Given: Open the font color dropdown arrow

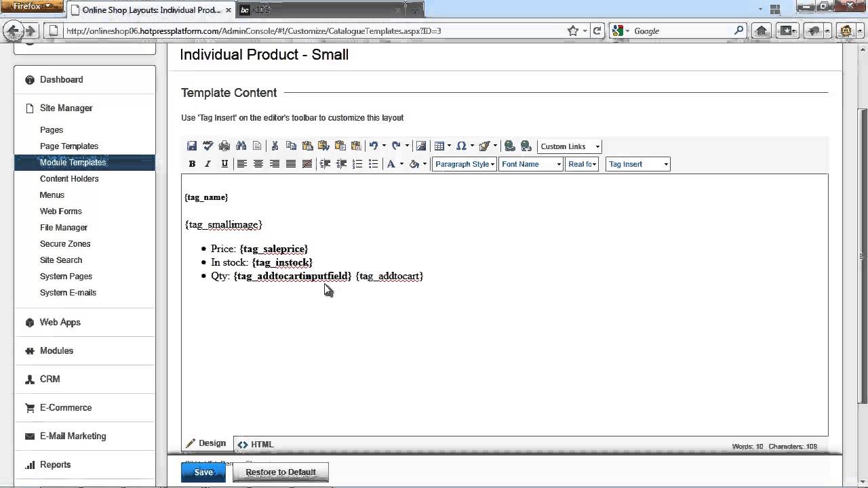Looking at the screenshot, I should pos(401,164).
